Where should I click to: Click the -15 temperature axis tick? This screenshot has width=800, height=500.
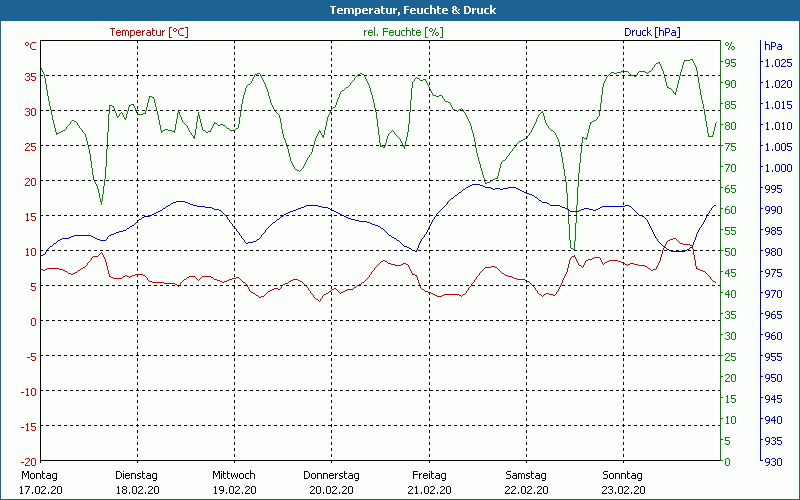[x=28, y=427]
